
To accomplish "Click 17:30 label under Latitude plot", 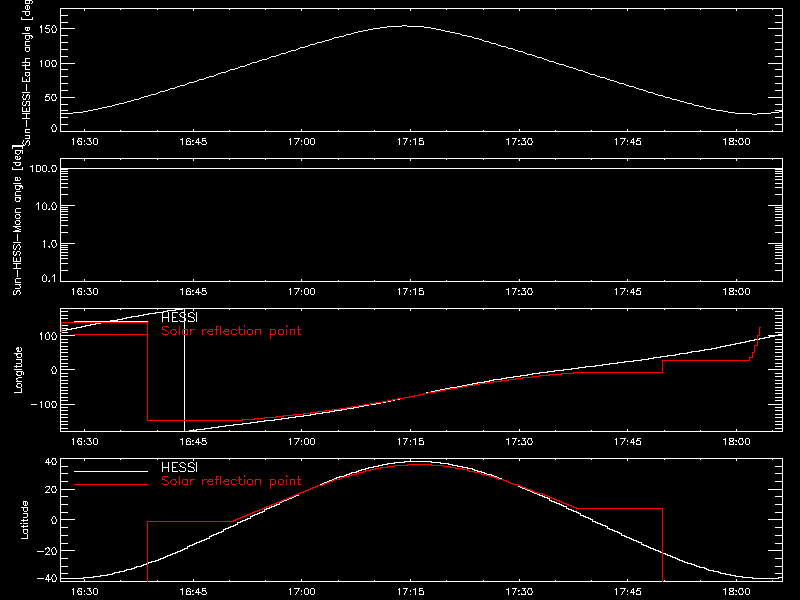I will pos(519,592).
